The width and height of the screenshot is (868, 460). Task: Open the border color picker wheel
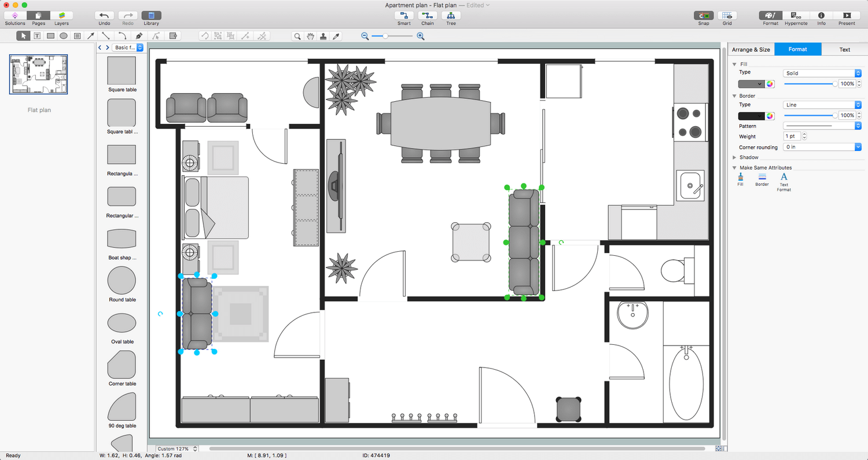coord(770,115)
